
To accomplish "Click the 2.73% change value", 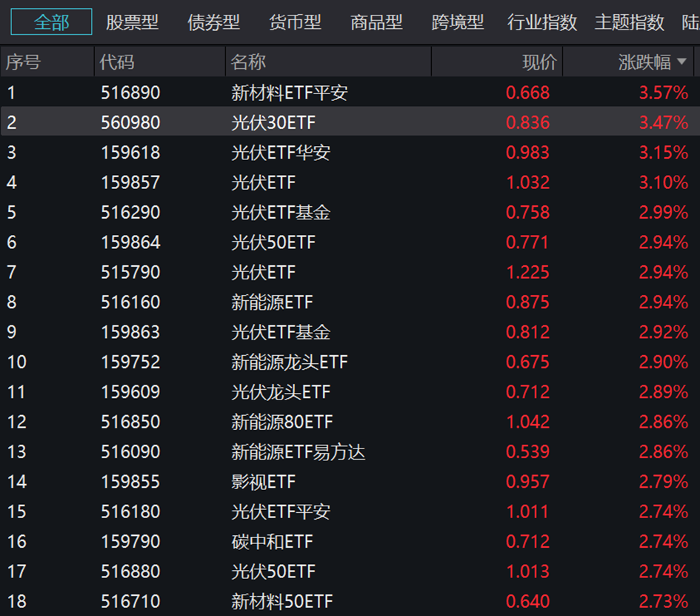I will 664,602.
